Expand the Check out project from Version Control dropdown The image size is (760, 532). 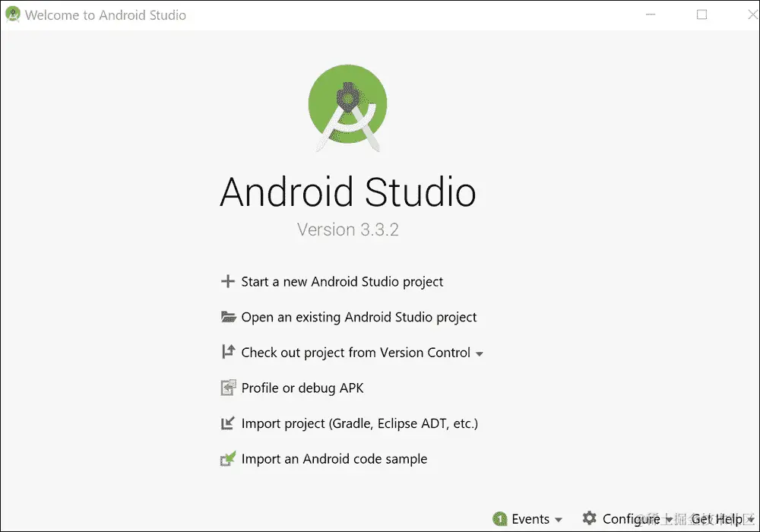[x=481, y=353]
